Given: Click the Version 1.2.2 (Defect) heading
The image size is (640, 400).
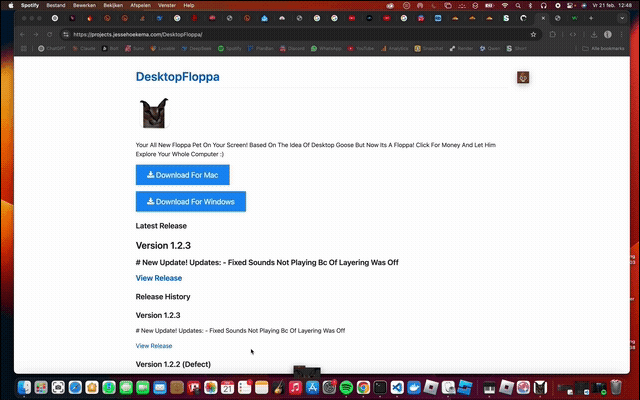Looking at the screenshot, I should coord(173,364).
